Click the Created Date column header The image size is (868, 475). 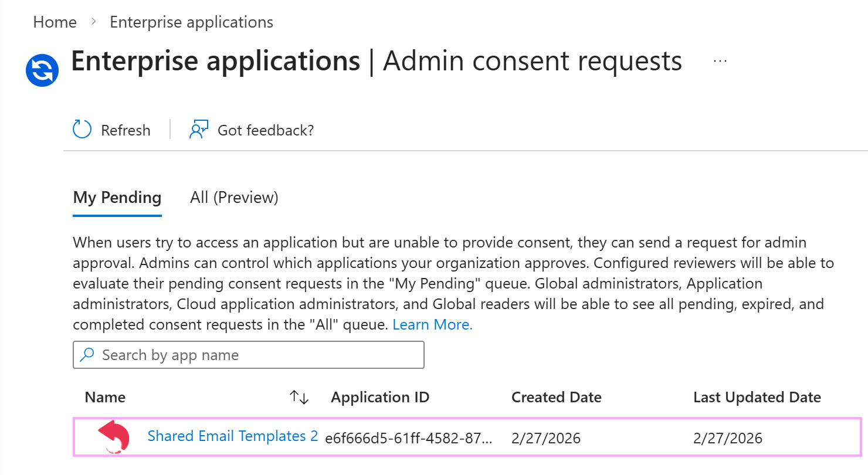[556, 397]
